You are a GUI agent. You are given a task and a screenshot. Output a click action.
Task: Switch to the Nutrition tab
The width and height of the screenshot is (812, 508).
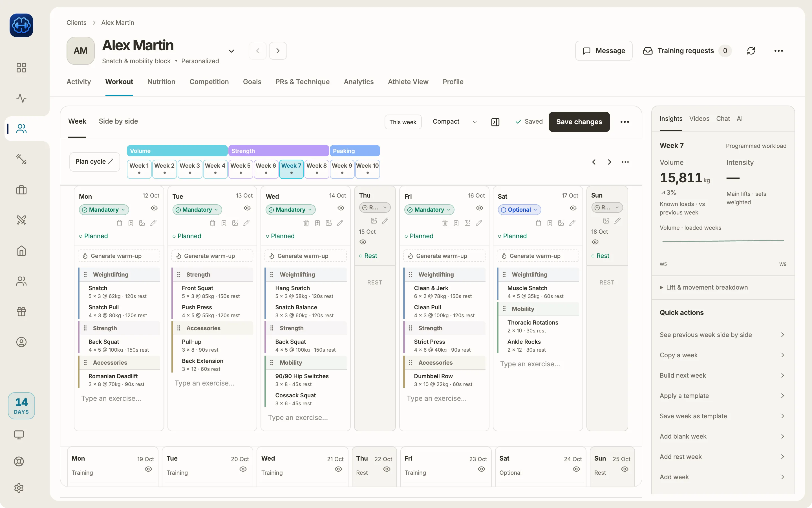161,82
